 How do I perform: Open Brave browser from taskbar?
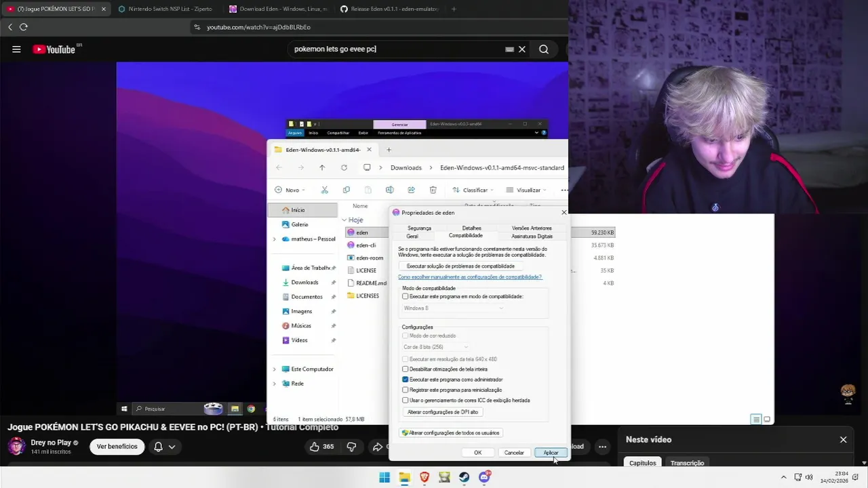[x=425, y=478]
